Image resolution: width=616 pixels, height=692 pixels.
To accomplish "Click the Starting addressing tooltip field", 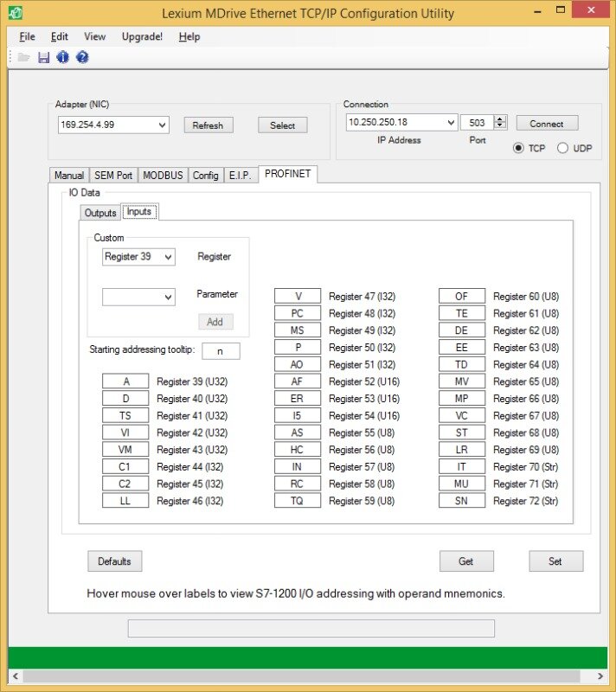I will pos(221,351).
